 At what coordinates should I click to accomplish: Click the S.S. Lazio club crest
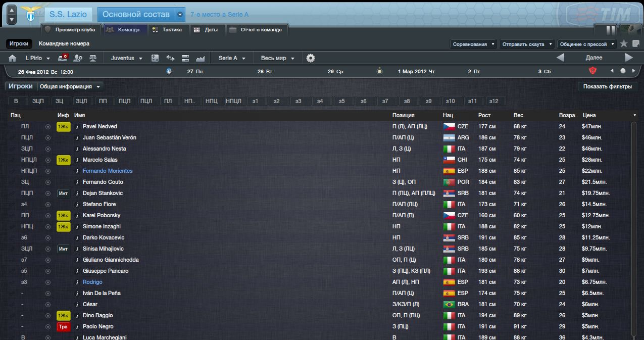[x=30, y=14]
